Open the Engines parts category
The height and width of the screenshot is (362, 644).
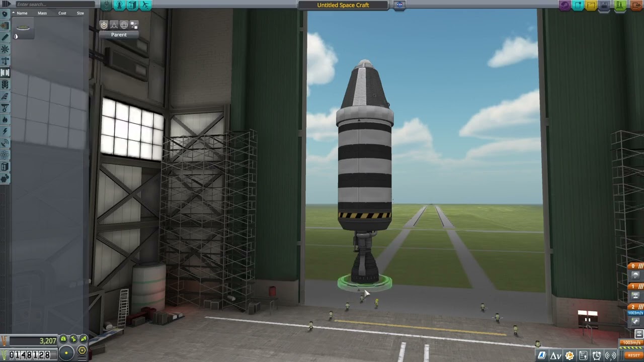[x=5, y=37]
